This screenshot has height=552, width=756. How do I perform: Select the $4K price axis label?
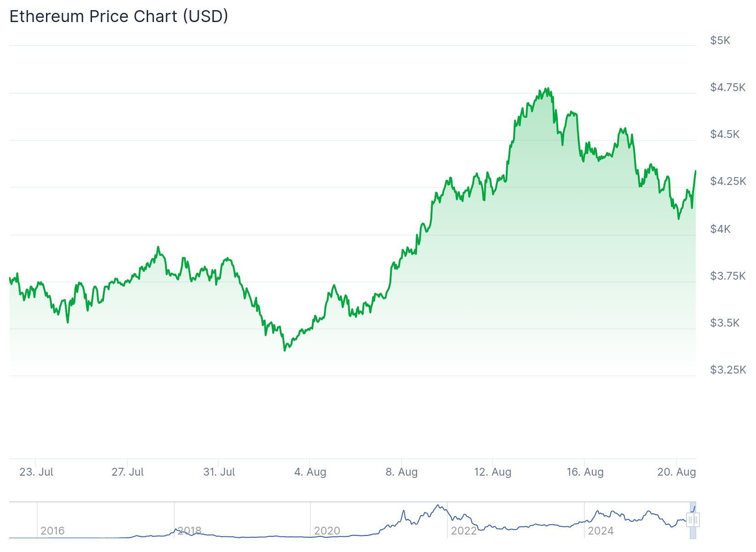[720, 229]
